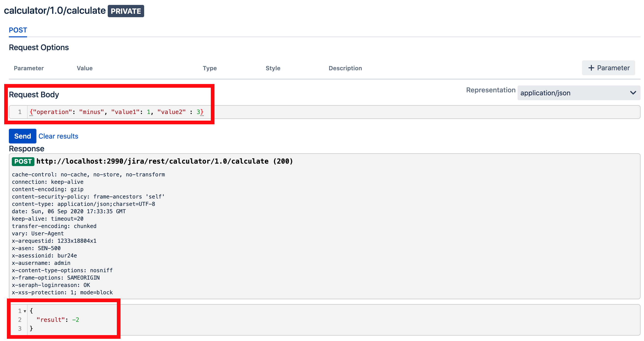This screenshot has width=644, height=341.
Task: Click the x-seraph-loginreason: OK header line
Action: [51, 285]
